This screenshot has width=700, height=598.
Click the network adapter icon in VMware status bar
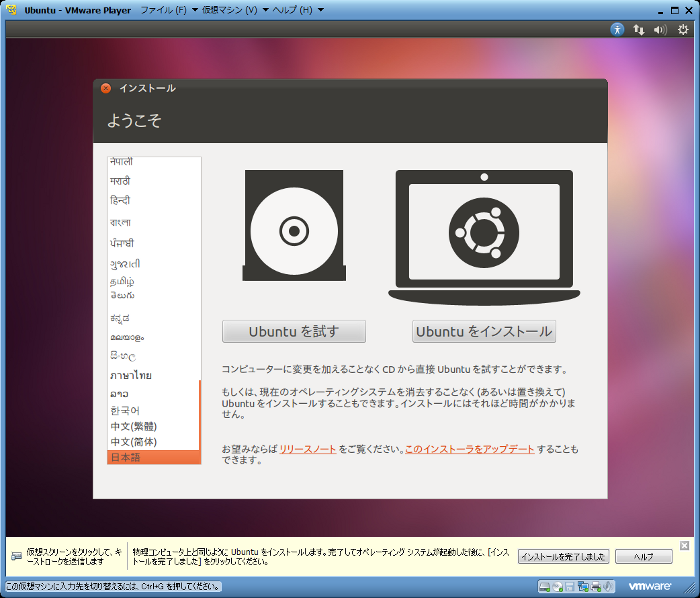pos(583,586)
